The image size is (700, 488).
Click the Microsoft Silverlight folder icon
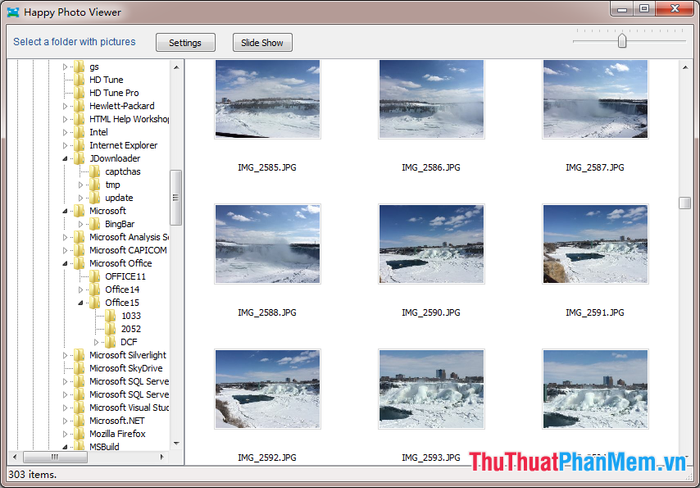(x=79, y=355)
